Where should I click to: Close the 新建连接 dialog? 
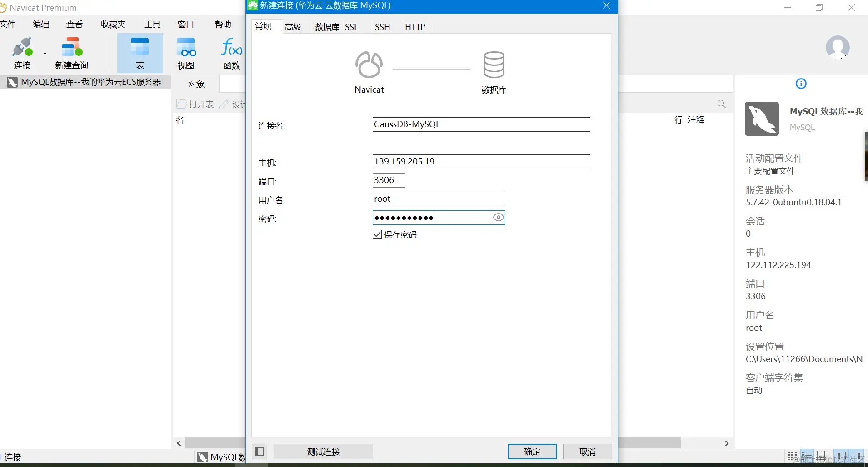point(606,5)
